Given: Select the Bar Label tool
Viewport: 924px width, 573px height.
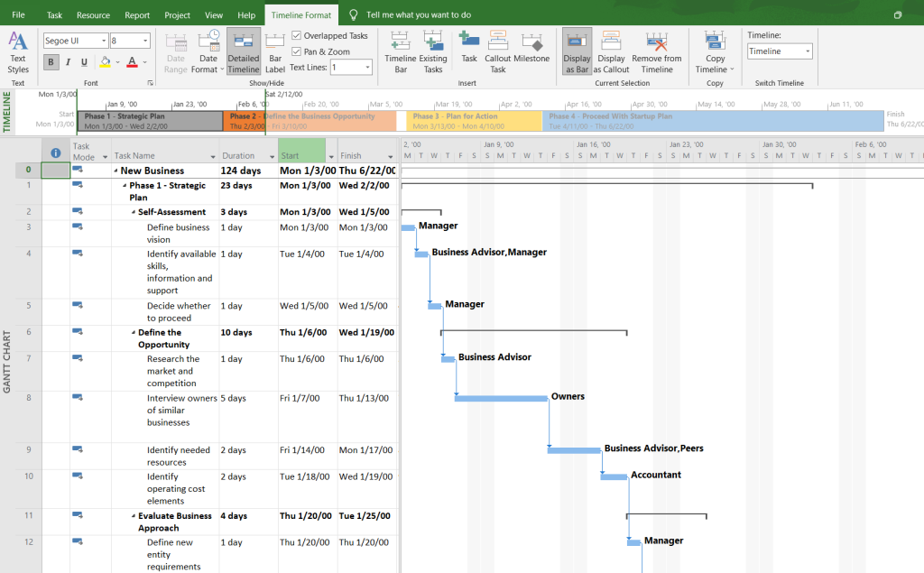Looking at the screenshot, I should coord(275,51).
